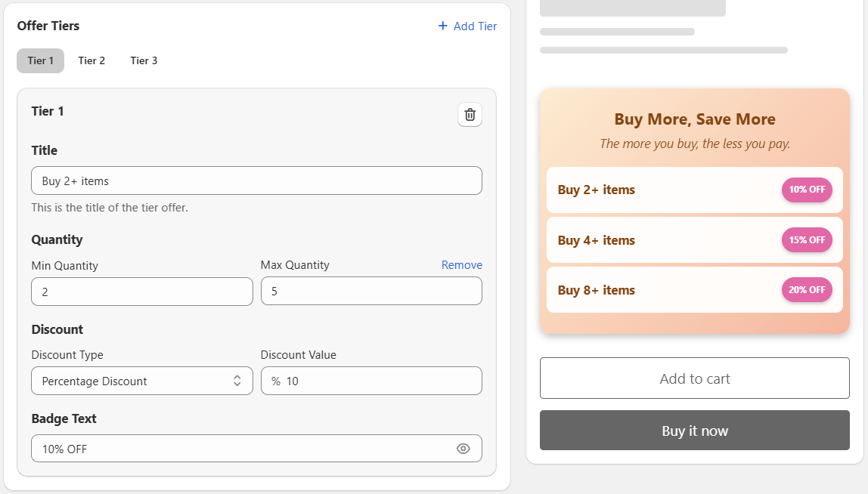
Task: Click the 10% OFF preview badge
Action: 807,190
